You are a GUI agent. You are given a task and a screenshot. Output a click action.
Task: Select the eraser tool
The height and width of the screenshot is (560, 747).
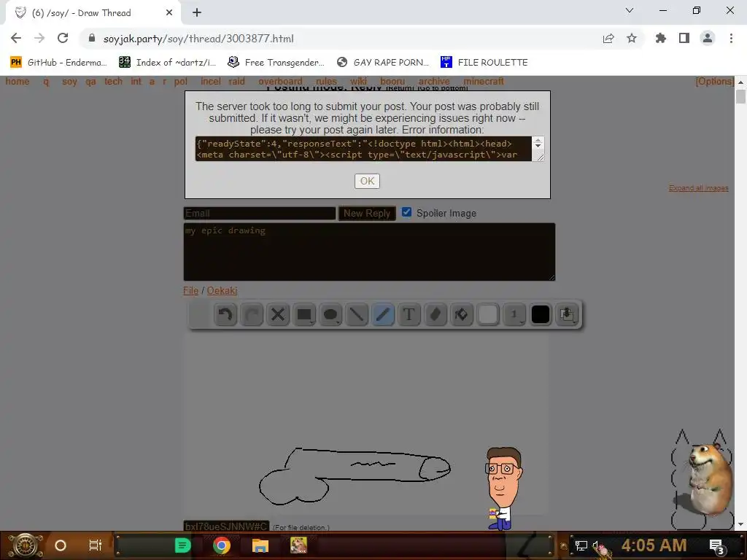pyautogui.click(x=435, y=314)
